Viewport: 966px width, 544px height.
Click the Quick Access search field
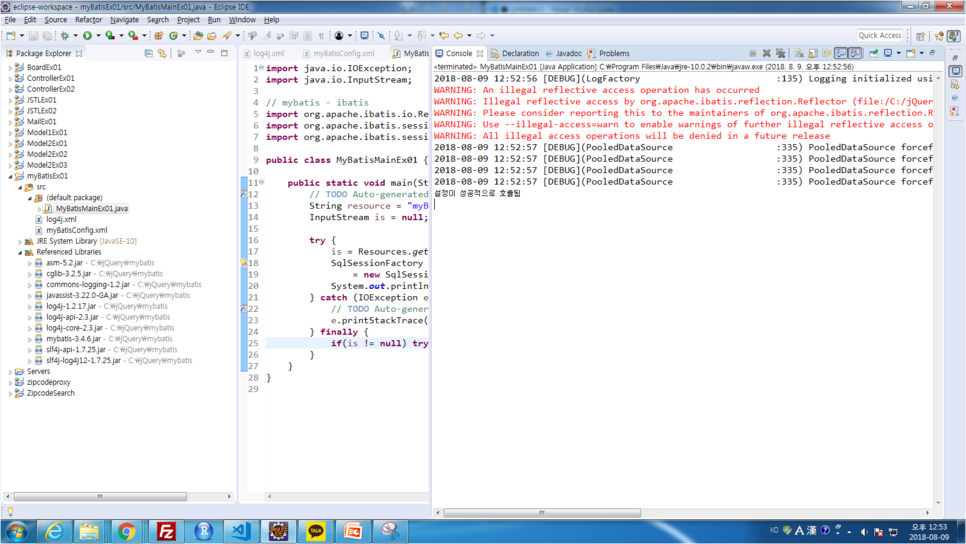coord(880,36)
